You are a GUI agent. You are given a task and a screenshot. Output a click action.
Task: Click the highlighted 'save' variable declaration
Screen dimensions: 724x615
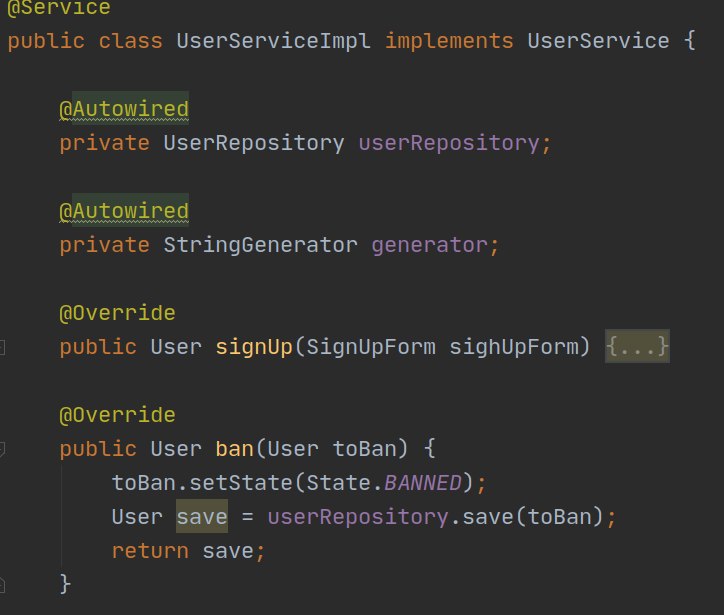[202, 517]
